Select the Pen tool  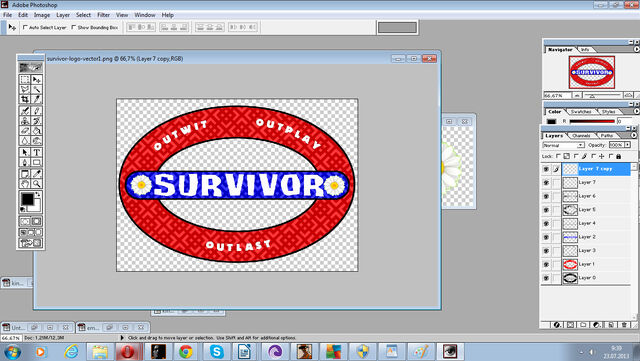click(x=25, y=163)
